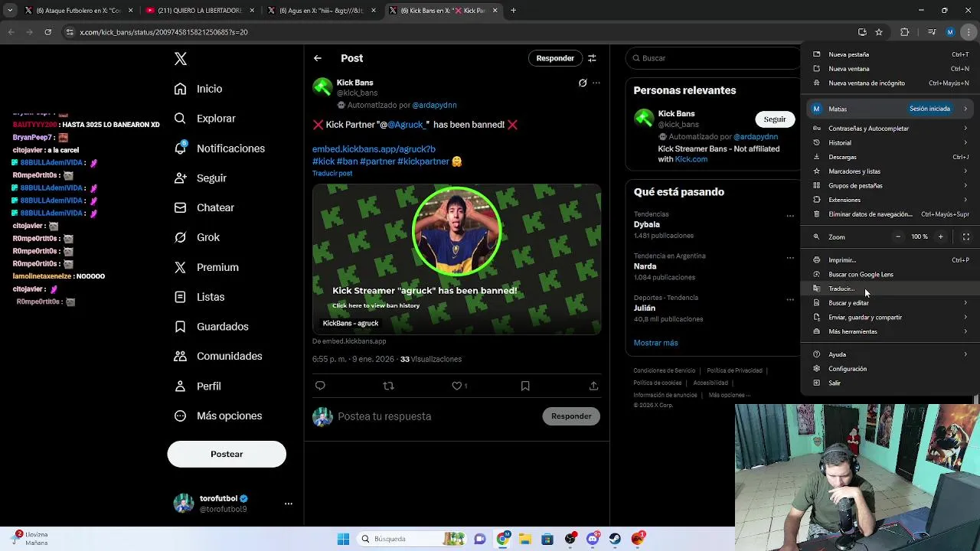Like the Kick Bans post

coord(459,386)
